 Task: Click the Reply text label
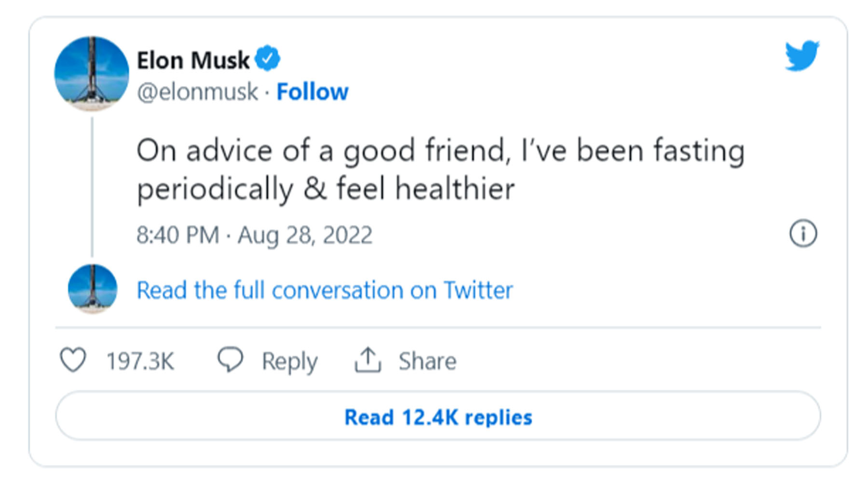[289, 361]
